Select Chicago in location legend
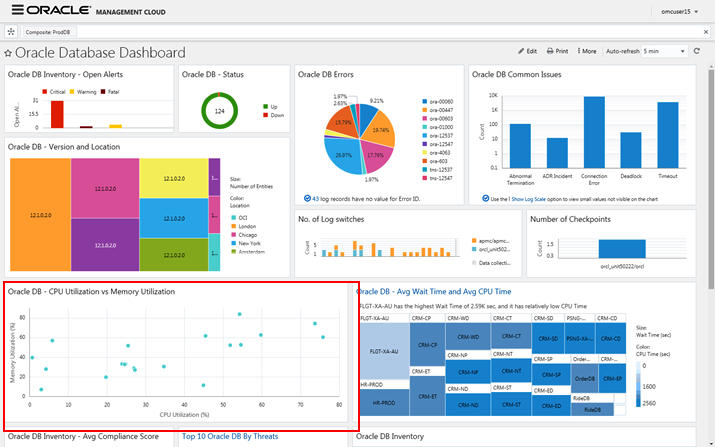The width and height of the screenshot is (715, 447). click(x=244, y=235)
